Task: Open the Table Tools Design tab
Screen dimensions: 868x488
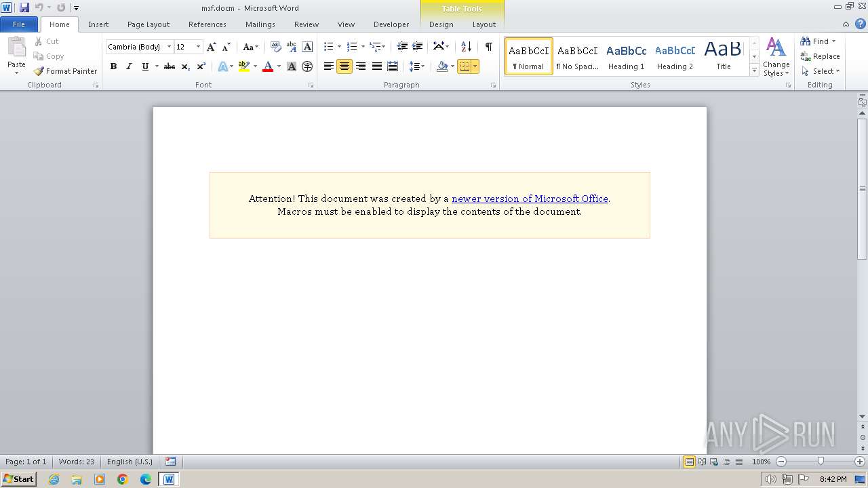Action: click(x=441, y=24)
